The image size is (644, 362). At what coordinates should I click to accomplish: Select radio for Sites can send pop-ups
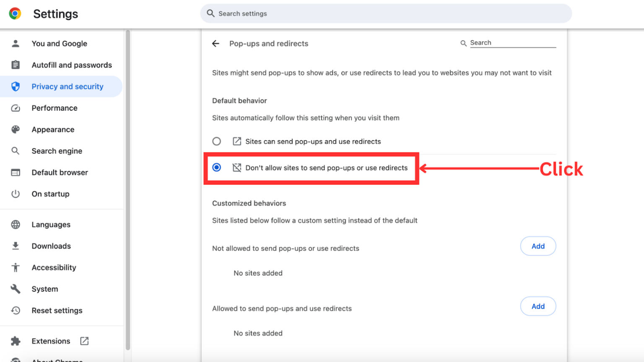click(216, 141)
